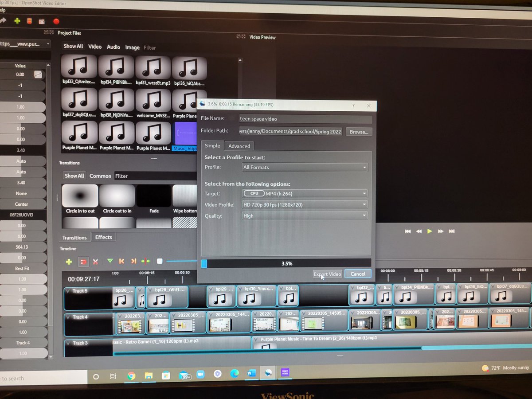Viewport: 532px width, 399px height.
Task: Jump to previous marker icon in timeline
Action: point(121,261)
